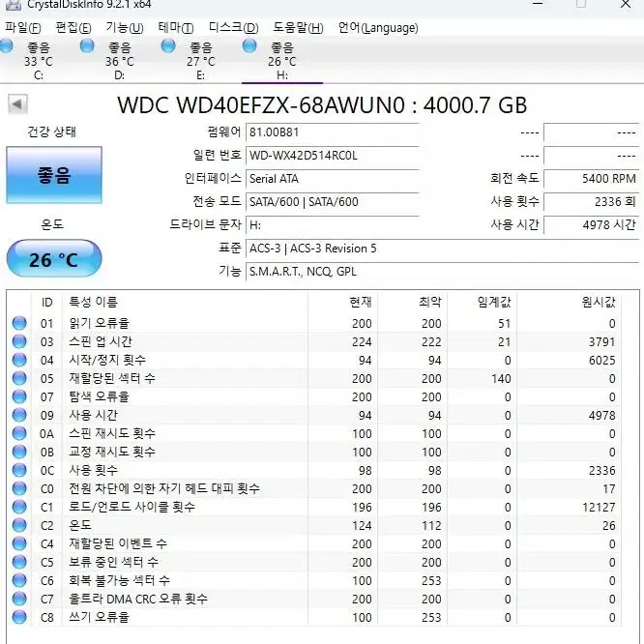
Task: Click the firmware field 81.00B81
Action: (x=332, y=132)
